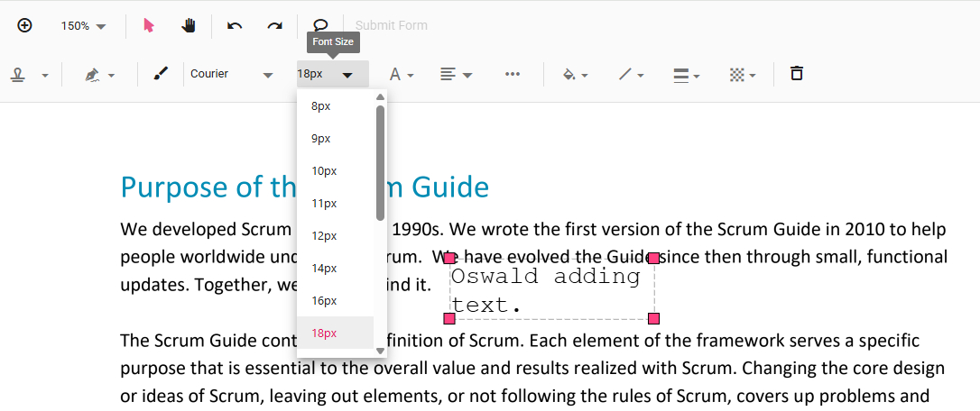Image resolution: width=980 pixels, height=411 pixels.
Task: Open the Courier font family dropdown
Action: [x=232, y=74]
